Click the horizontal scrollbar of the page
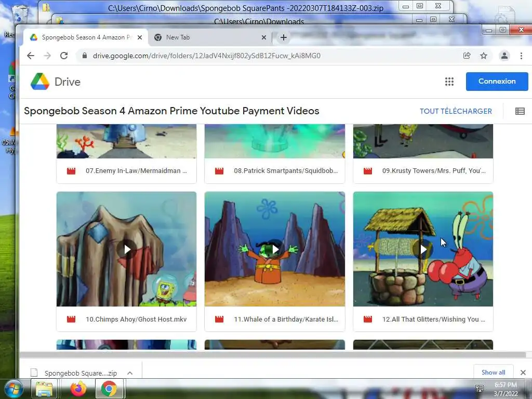This screenshot has height=399, width=532. coord(272,355)
